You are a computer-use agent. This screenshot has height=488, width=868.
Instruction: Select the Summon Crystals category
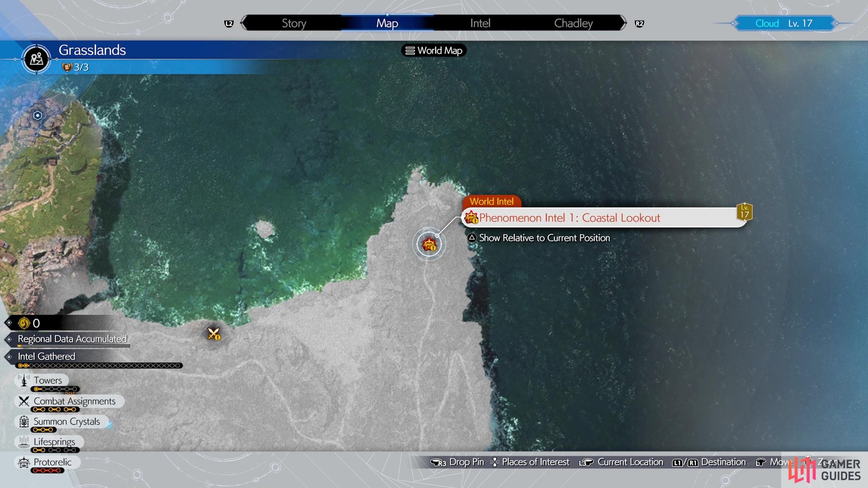(61, 422)
